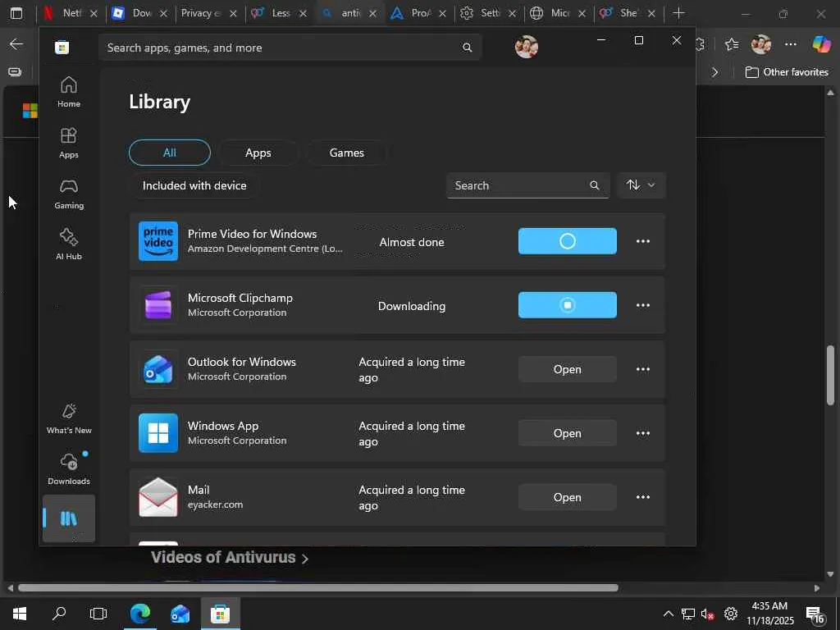
Task: Open Videos of Antivurus link
Action: (x=230, y=558)
